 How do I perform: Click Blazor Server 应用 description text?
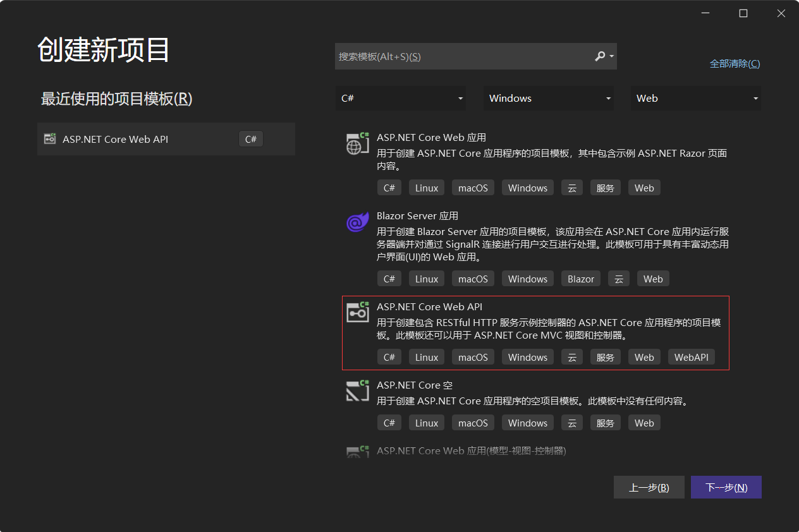[553, 245]
